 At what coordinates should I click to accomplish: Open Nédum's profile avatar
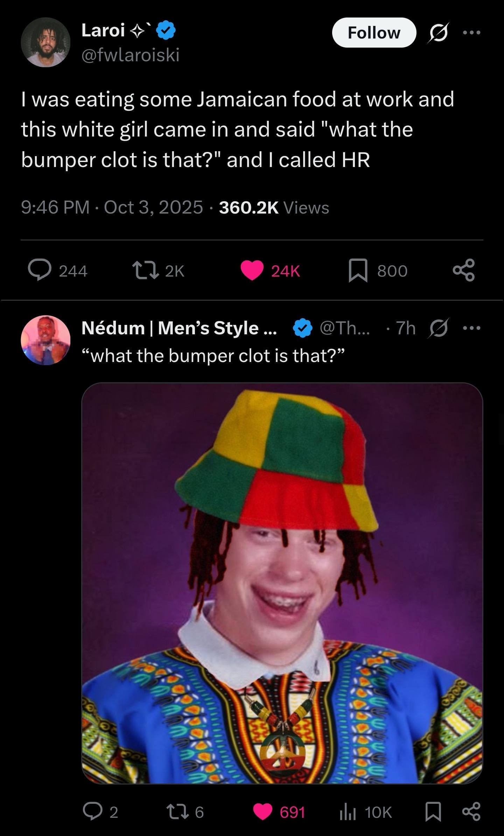tap(45, 340)
